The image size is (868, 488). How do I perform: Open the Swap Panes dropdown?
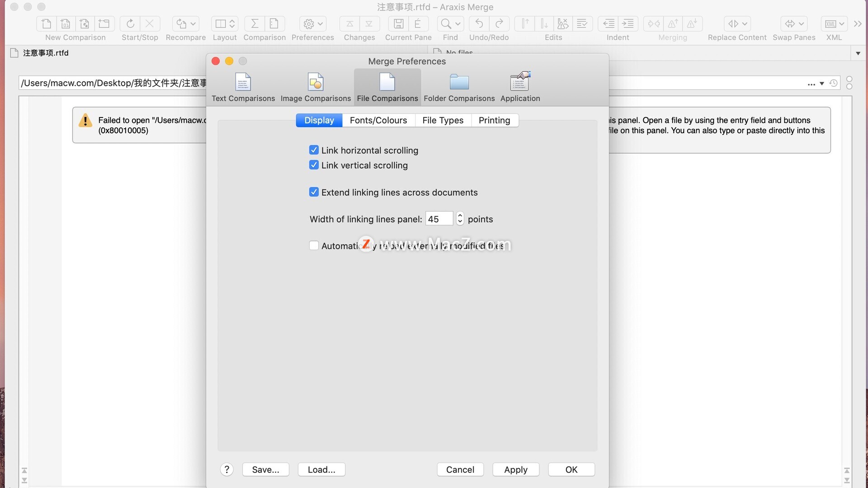[x=794, y=23]
